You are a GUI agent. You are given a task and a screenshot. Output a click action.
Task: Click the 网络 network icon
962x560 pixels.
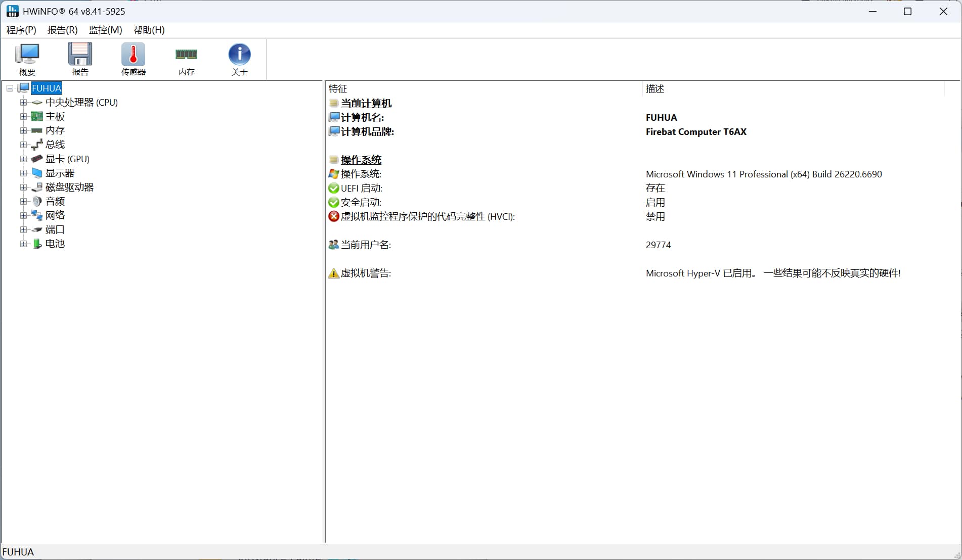pyautogui.click(x=37, y=215)
